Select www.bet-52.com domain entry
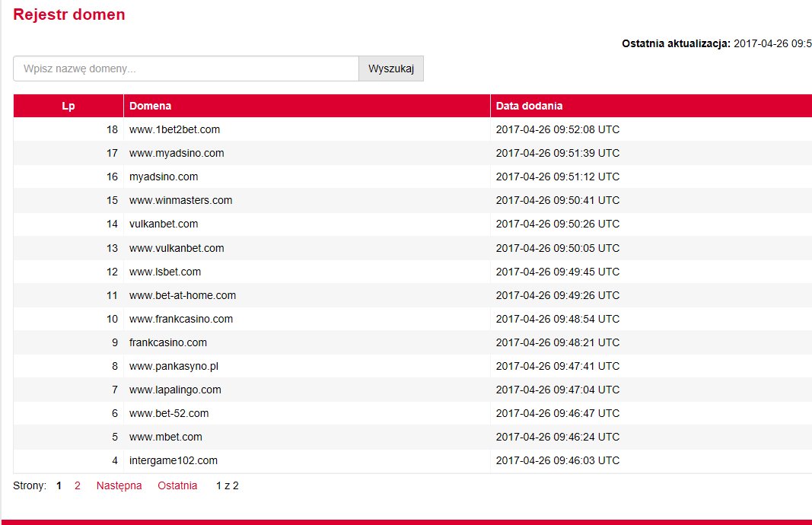This screenshot has width=812, height=525. pos(169,413)
